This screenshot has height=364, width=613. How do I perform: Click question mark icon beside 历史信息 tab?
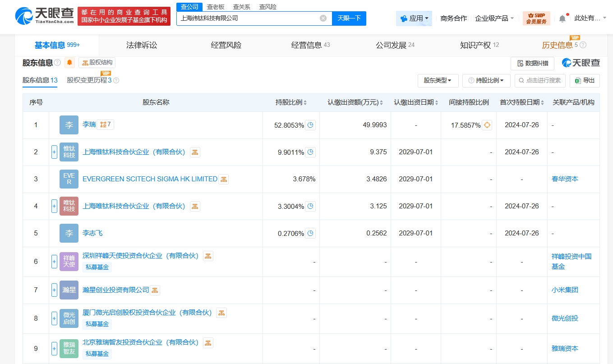[x=582, y=45]
